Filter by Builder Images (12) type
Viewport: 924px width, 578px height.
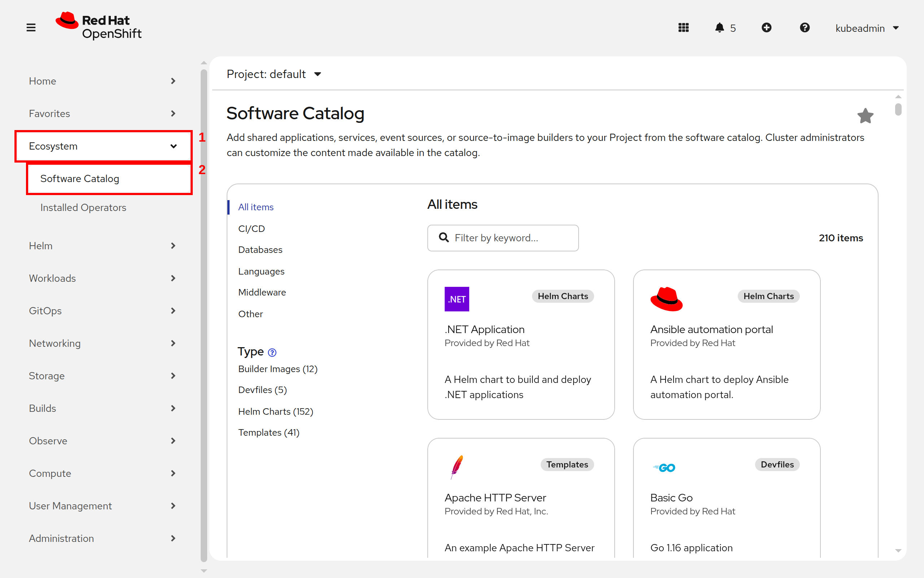(278, 369)
